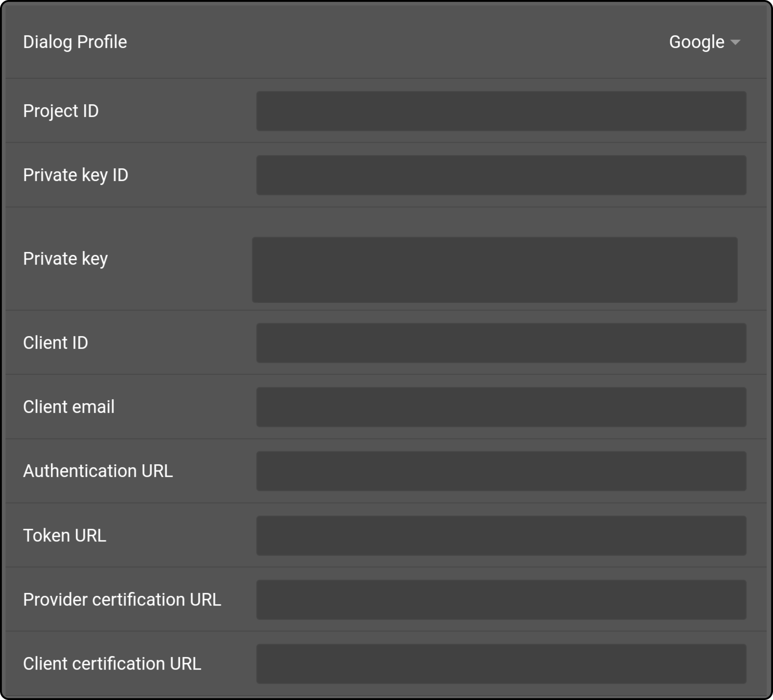This screenshot has height=700, width=773.
Task: Select the Client certification URL field
Action: pos(501,664)
